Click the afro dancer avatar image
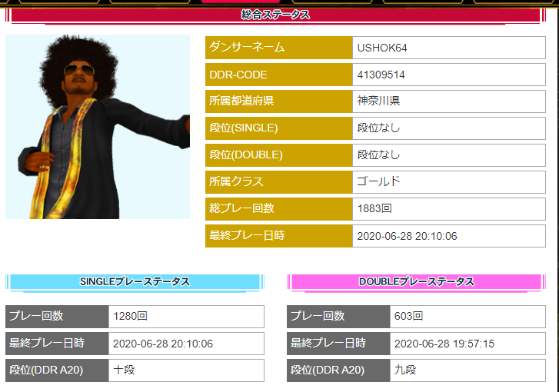The height and width of the screenshot is (392, 559). coord(98,127)
